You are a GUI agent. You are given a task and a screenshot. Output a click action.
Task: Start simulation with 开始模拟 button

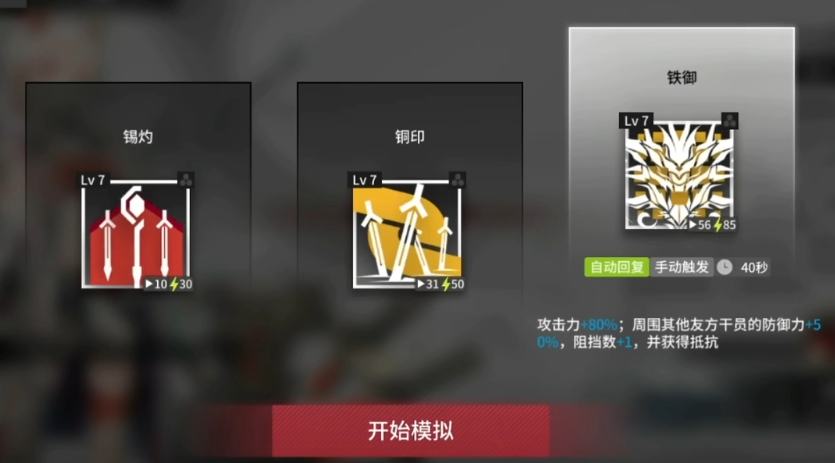pos(411,430)
